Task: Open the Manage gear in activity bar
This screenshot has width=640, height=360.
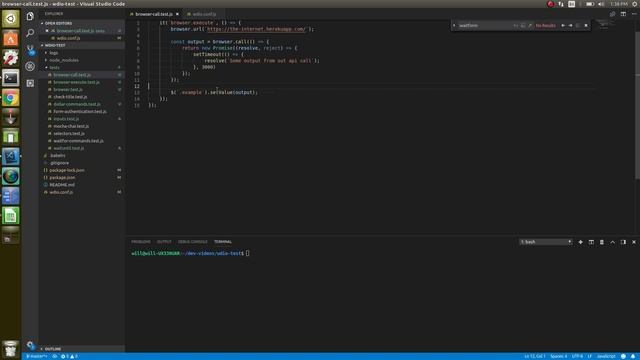Action: tap(30, 345)
